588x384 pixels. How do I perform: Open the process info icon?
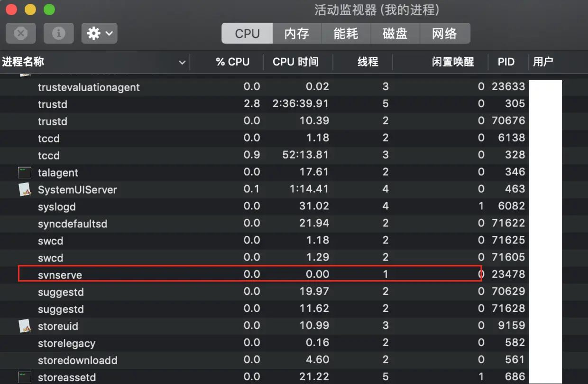pos(58,33)
